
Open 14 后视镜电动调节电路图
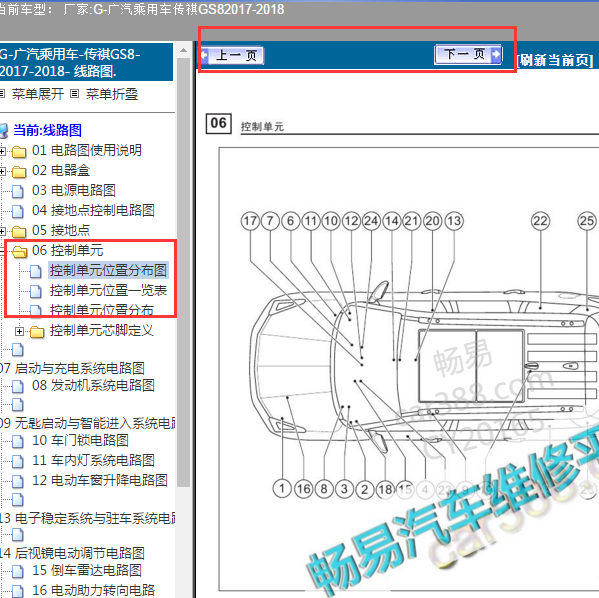(x=72, y=553)
